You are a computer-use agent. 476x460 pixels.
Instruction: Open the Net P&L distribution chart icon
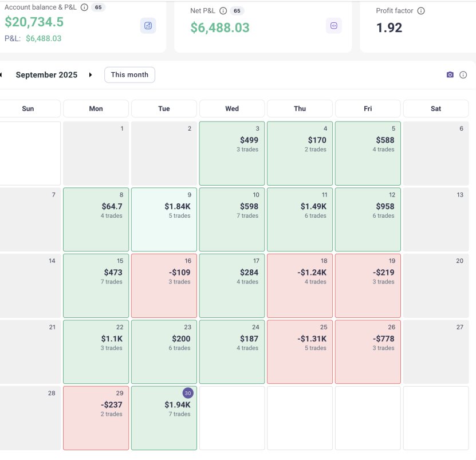pyautogui.click(x=333, y=26)
